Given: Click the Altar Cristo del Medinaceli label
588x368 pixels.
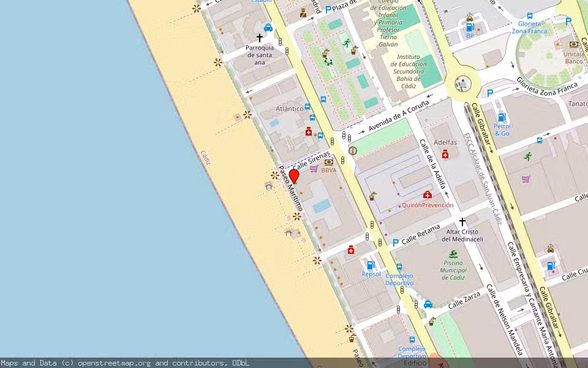Looking at the screenshot, I should (x=462, y=236).
